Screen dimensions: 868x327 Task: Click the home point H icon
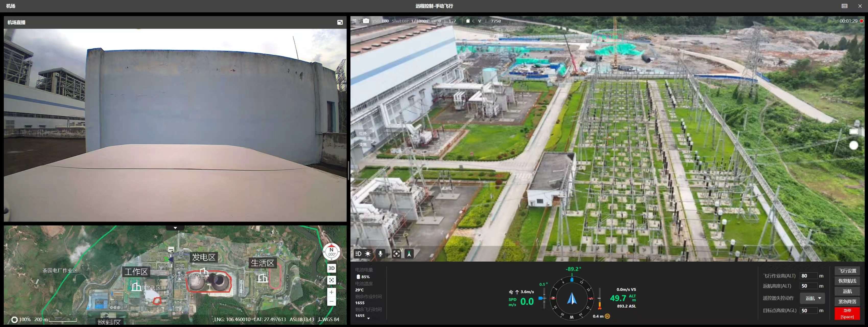tap(608, 316)
